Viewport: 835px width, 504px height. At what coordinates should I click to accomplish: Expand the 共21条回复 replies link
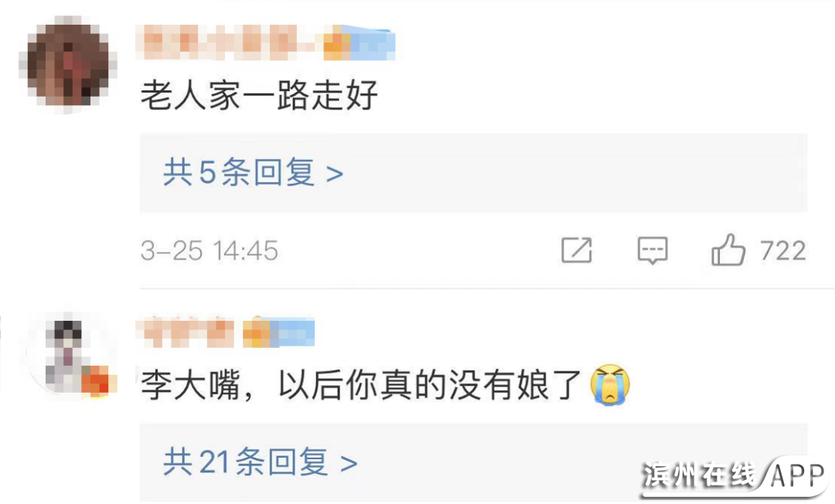pyautogui.click(x=260, y=461)
